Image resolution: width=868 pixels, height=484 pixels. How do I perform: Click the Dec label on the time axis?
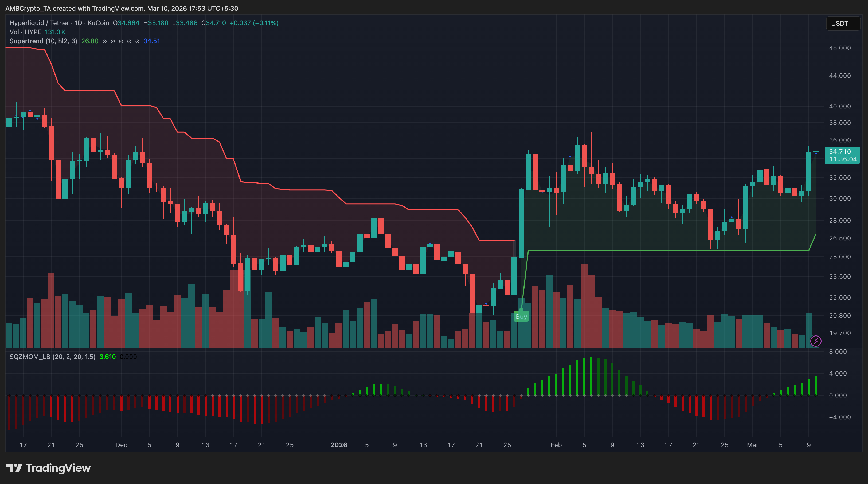coord(121,445)
